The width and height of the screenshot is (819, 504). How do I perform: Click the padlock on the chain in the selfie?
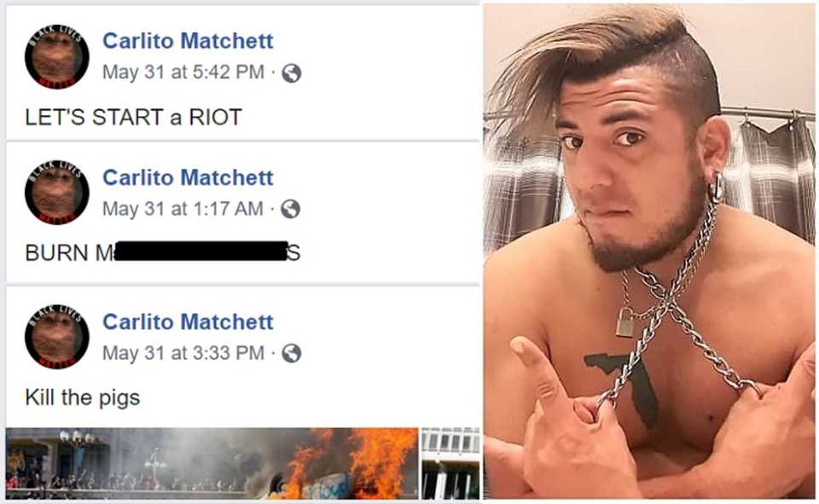[x=625, y=322]
